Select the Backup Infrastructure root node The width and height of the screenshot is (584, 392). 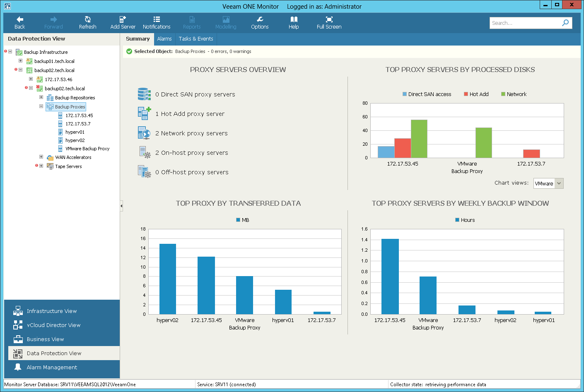click(46, 52)
